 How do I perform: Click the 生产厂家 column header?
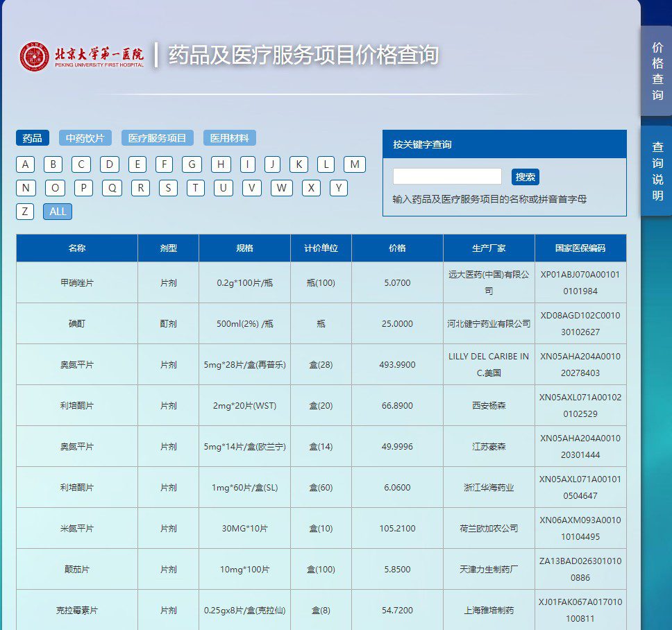489,248
